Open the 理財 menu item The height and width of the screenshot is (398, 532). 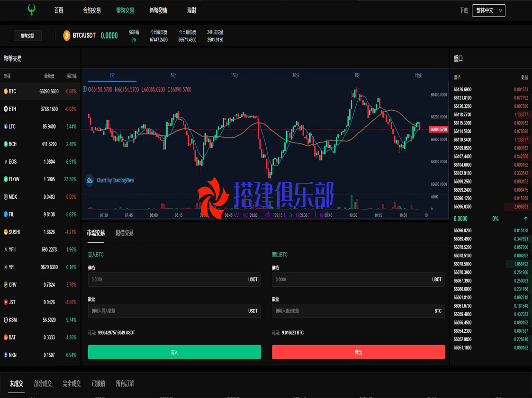[192, 10]
